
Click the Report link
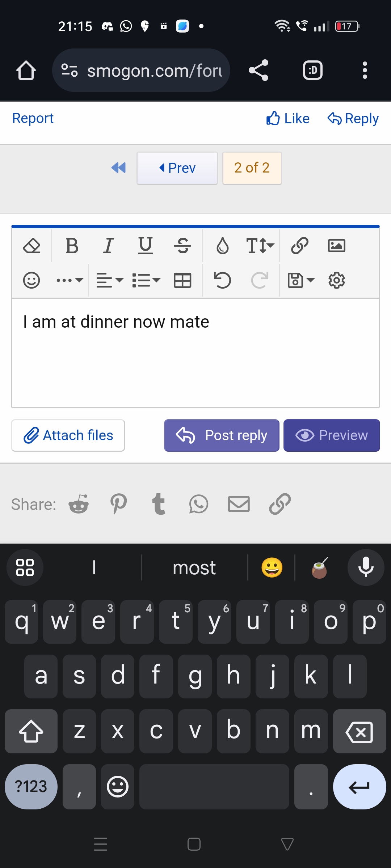pos(33,118)
